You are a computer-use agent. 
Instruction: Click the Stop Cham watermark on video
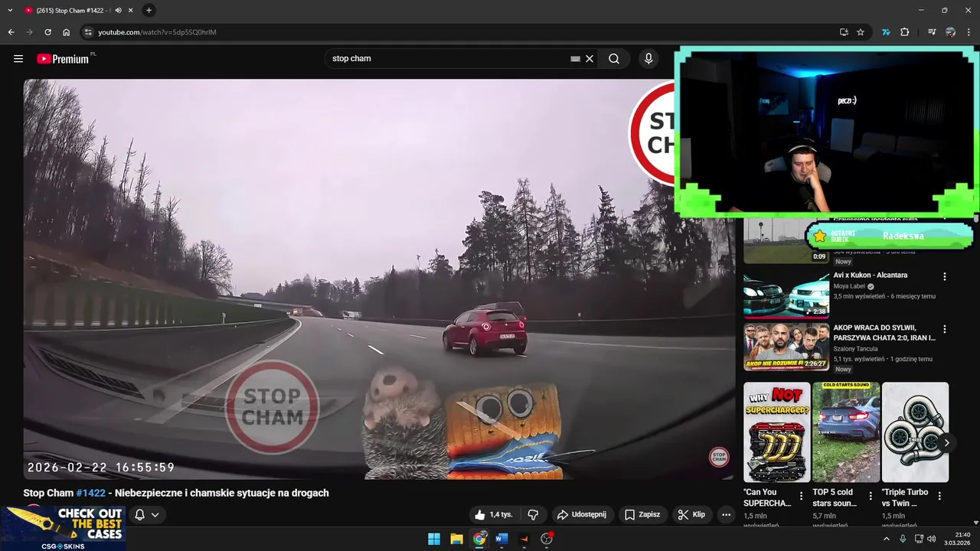pos(719,458)
